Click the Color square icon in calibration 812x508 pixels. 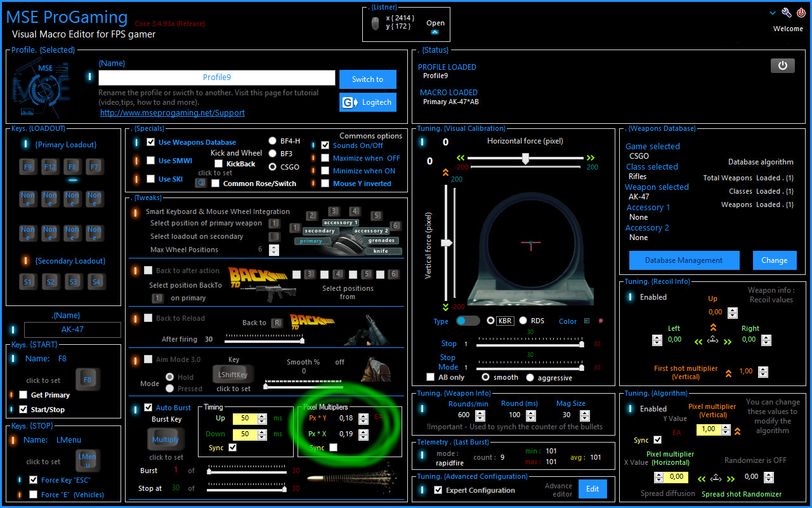click(587, 321)
